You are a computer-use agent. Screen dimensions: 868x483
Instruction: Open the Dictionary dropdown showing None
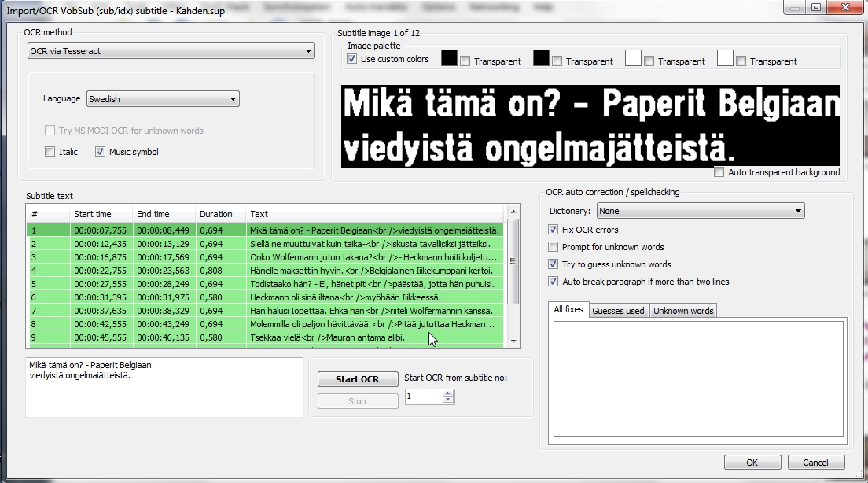[701, 211]
